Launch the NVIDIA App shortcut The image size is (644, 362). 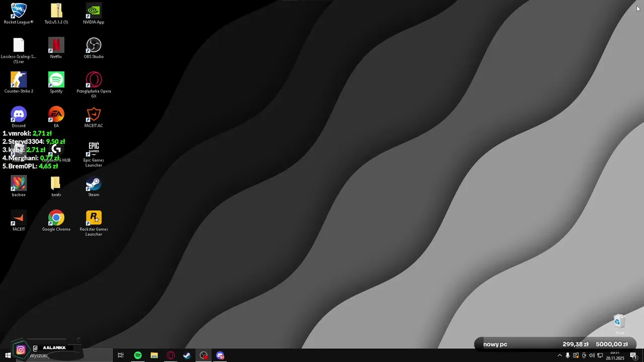pyautogui.click(x=94, y=14)
